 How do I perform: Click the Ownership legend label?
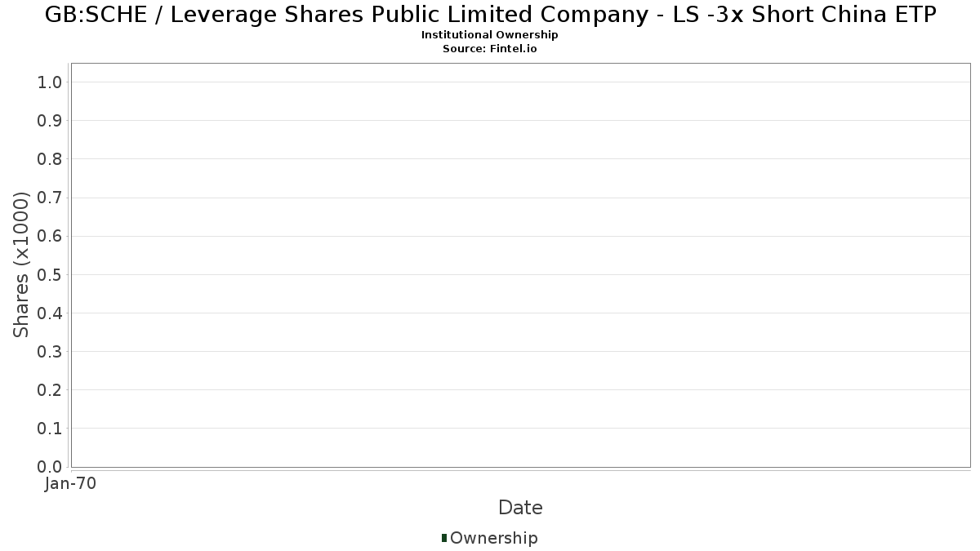pos(494,538)
